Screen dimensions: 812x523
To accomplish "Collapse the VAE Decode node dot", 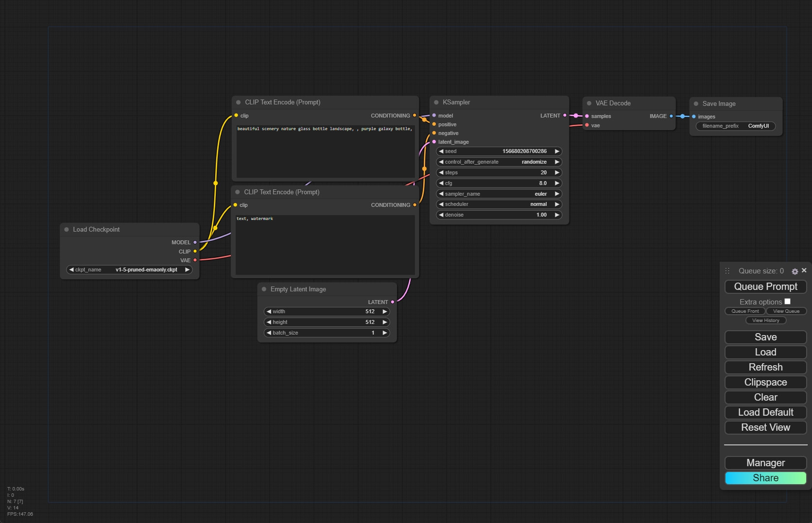I will pos(589,103).
